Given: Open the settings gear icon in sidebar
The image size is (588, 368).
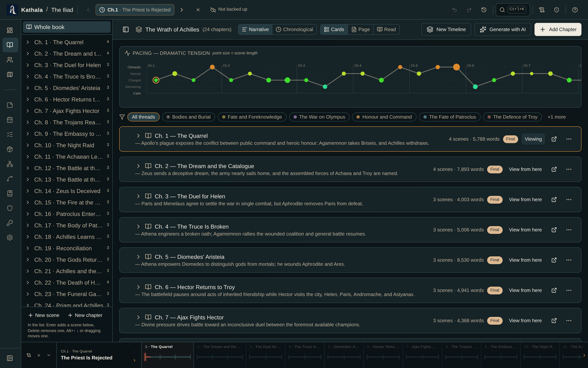Looking at the screenshot, I should pos(10,238).
